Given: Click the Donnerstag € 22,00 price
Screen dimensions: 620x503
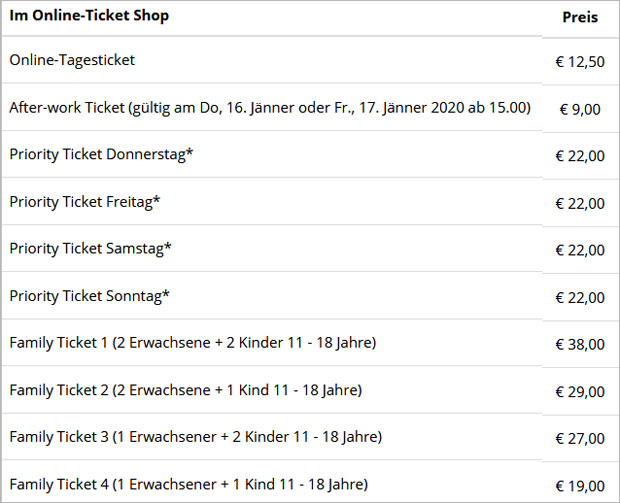Looking at the screenshot, I should 580,156.
